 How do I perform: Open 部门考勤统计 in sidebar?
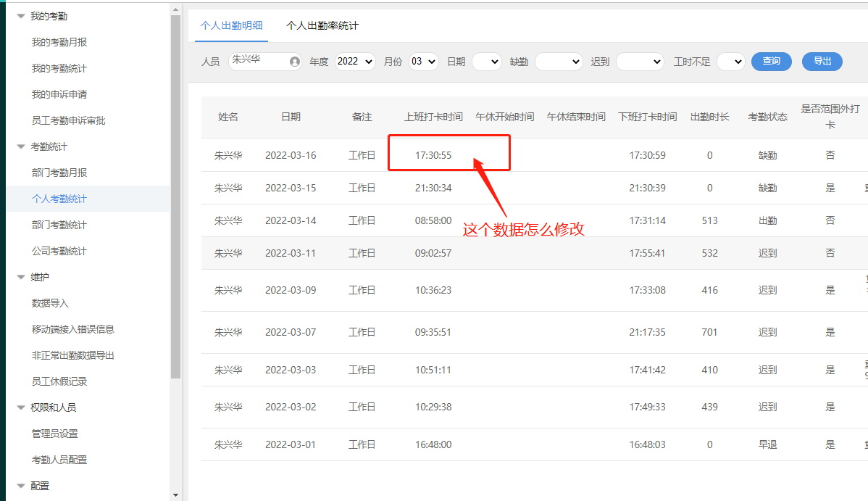(59, 225)
